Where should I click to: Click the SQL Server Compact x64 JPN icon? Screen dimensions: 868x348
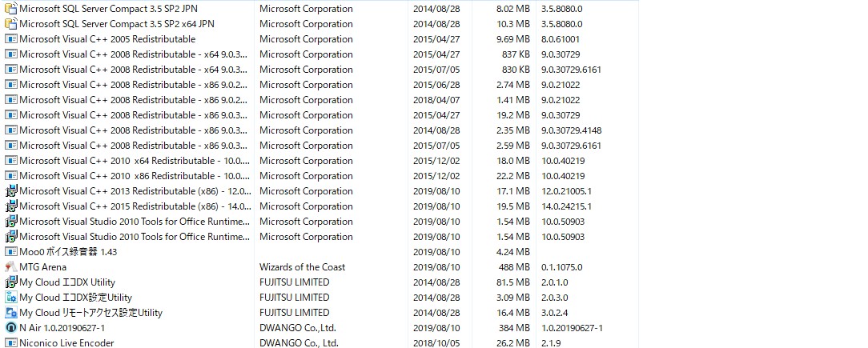(x=11, y=24)
